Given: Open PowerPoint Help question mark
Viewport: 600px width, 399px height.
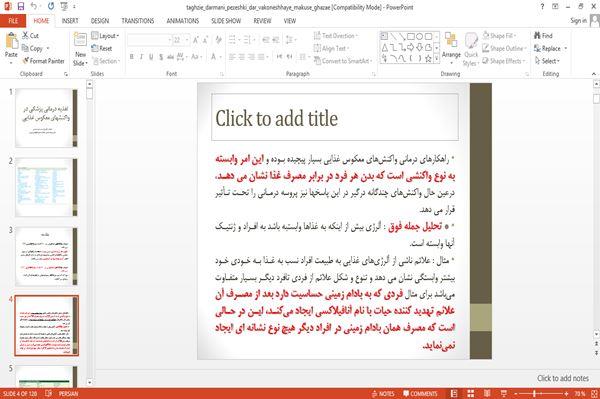Looking at the screenshot, I should (x=542, y=7).
